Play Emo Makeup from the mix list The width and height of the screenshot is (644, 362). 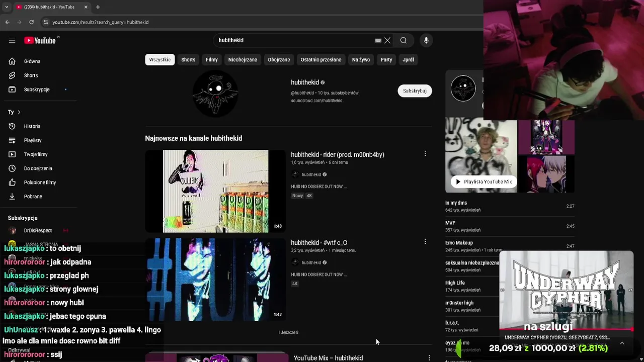(510, 246)
